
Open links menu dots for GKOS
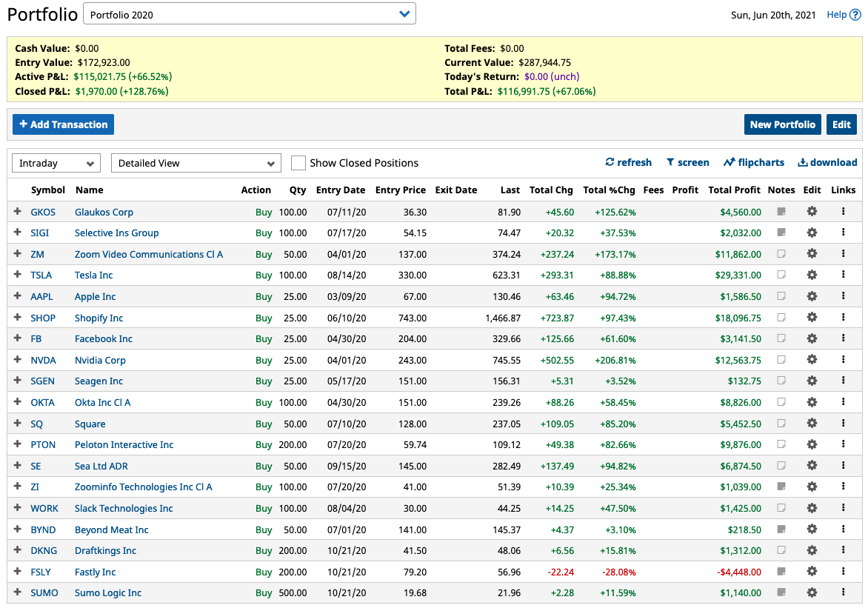pyautogui.click(x=843, y=211)
